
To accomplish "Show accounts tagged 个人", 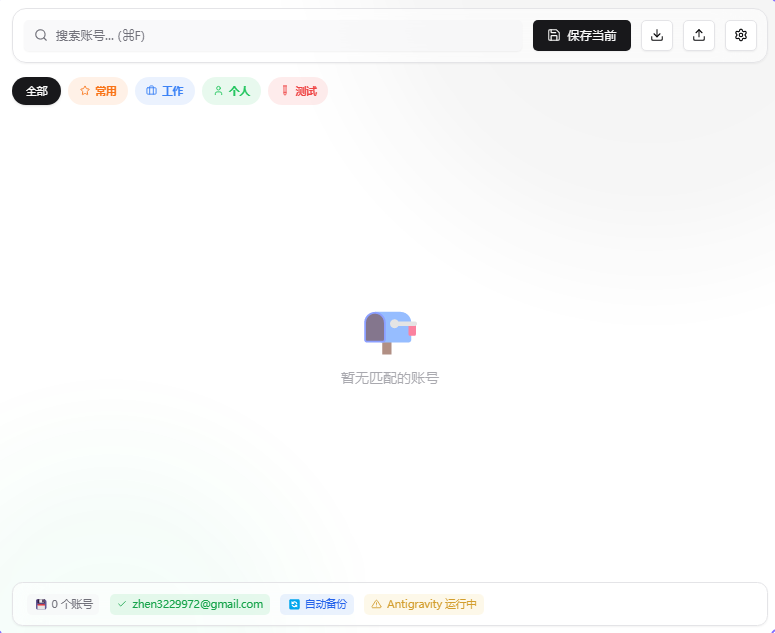I will [x=231, y=91].
